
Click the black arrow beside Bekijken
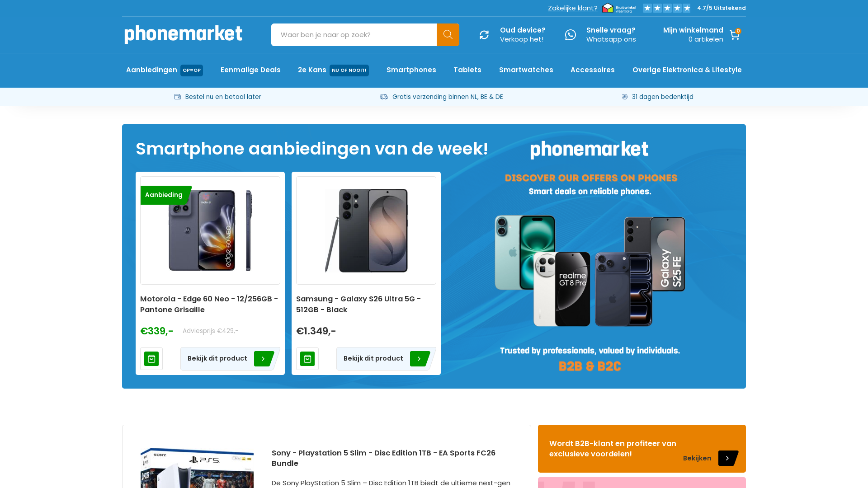(x=728, y=458)
